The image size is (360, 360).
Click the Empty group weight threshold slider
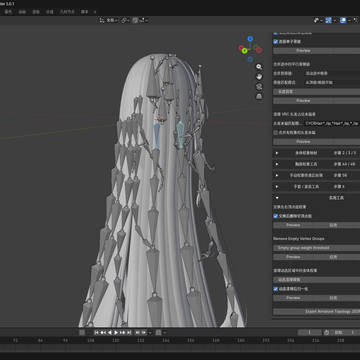316,248
